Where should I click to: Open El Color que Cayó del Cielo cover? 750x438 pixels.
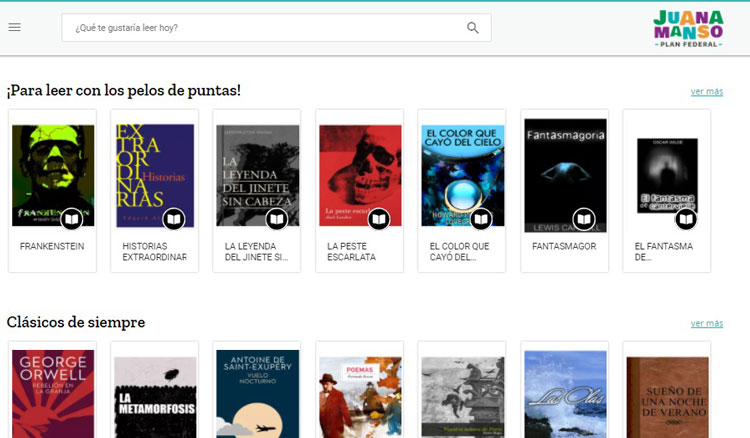click(463, 175)
